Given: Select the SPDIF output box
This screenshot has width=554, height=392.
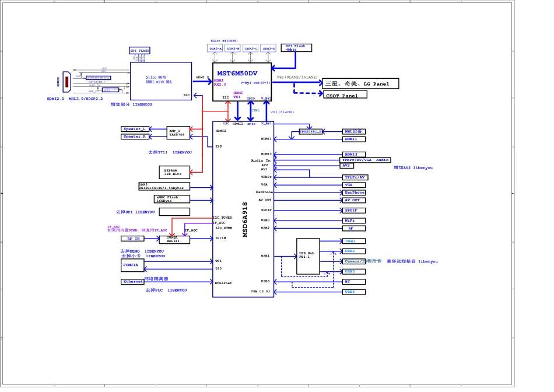Looking at the screenshot, I should pos(354,210).
